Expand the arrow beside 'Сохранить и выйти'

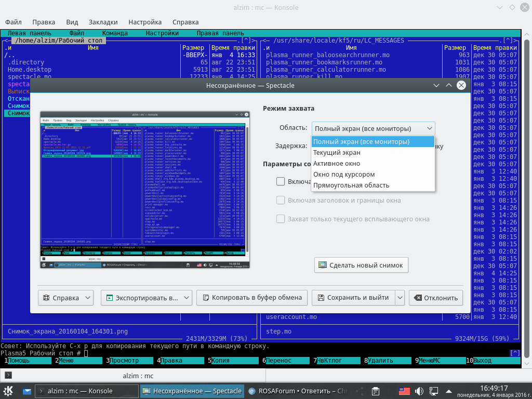coord(400,298)
